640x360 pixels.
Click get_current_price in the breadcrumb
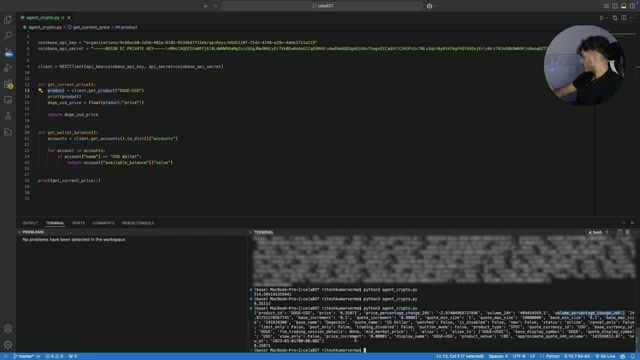tap(91, 27)
